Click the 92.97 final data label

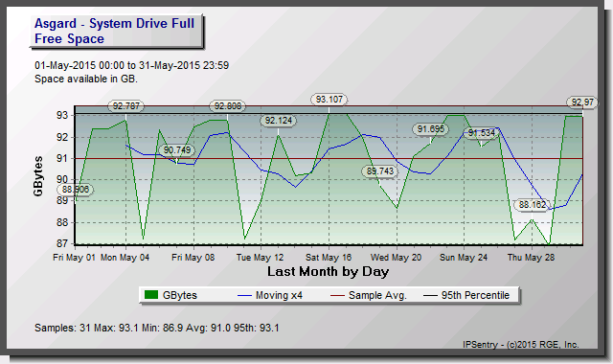[x=582, y=102]
